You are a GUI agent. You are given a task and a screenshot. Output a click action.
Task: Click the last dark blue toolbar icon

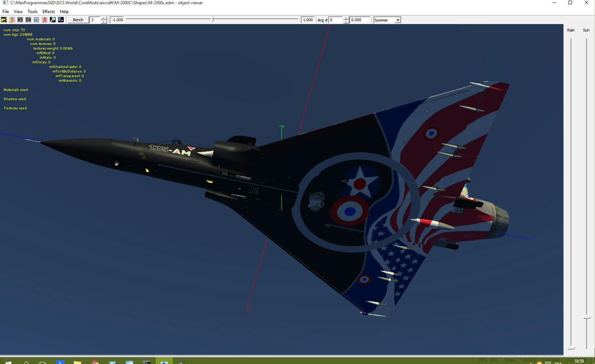click(x=61, y=20)
